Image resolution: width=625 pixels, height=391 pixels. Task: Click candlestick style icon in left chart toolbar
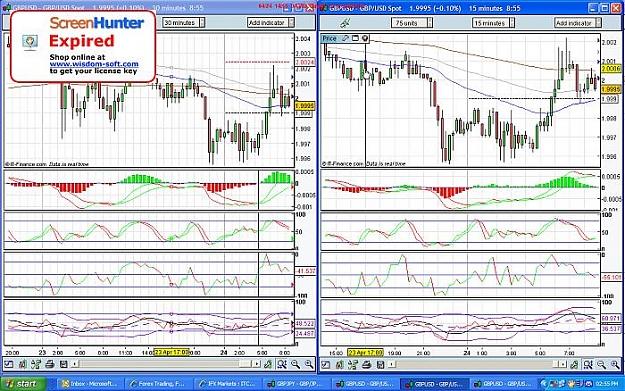coord(22,364)
